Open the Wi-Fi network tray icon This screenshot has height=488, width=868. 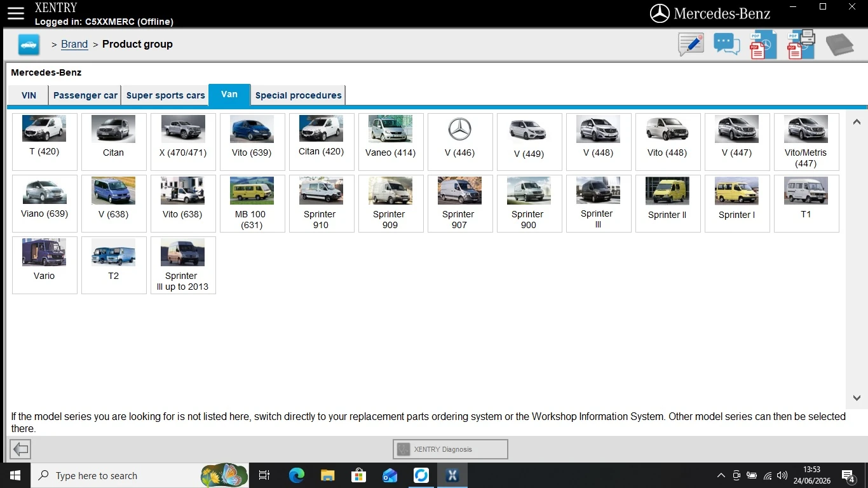pyautogui.click(x=767, y=475)
